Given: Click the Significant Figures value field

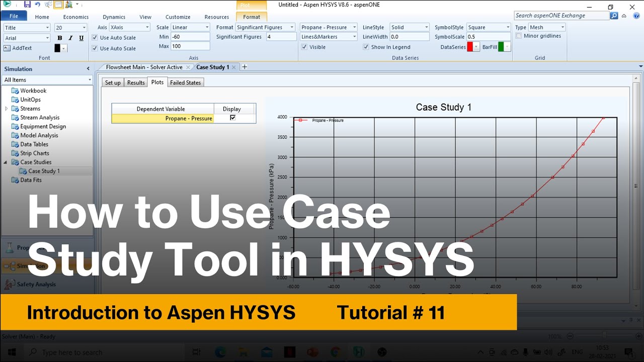Looking at the screenshot, I should point(281,37).
